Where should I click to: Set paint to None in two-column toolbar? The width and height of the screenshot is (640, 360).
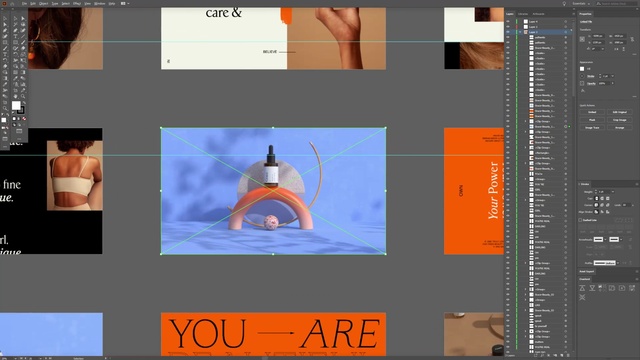pyautogui.click(x=24, y=119)
